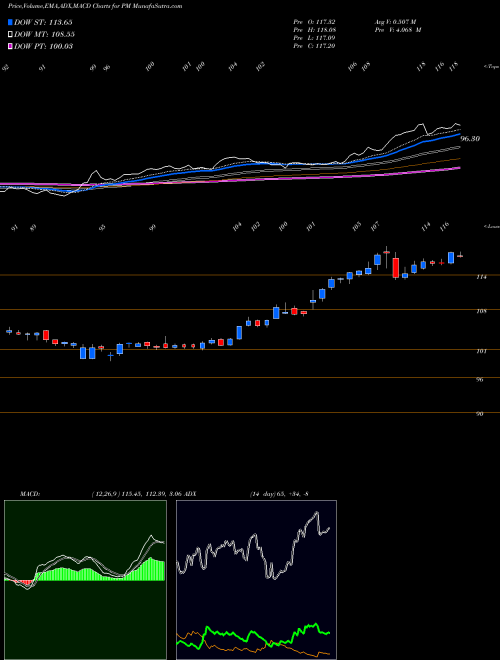
Task: Click the 108 price axis label
Action: [x=482, y=311]
